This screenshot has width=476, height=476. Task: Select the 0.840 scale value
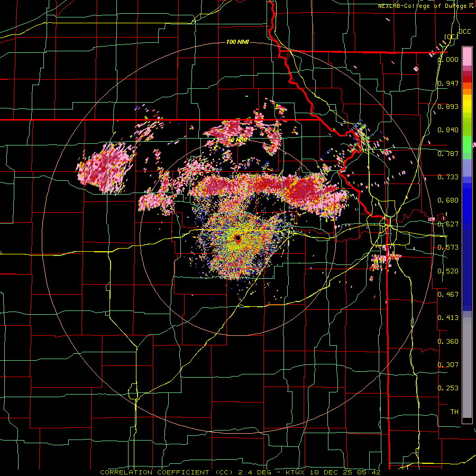coord(448,130)
